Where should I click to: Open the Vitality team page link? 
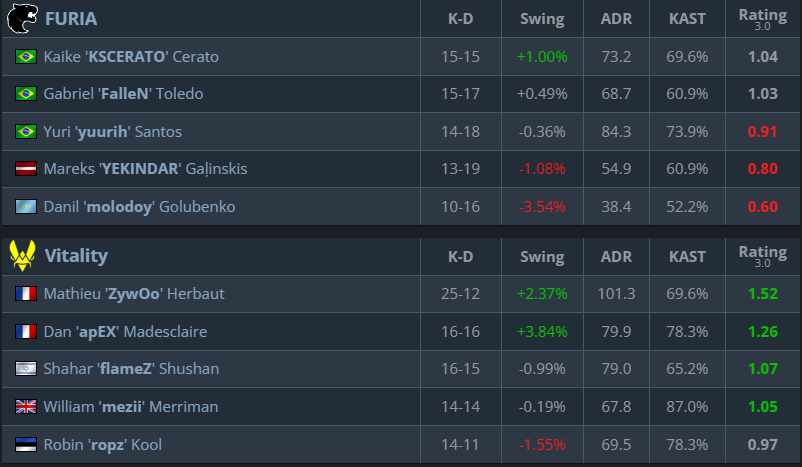[x=76, y=256]
